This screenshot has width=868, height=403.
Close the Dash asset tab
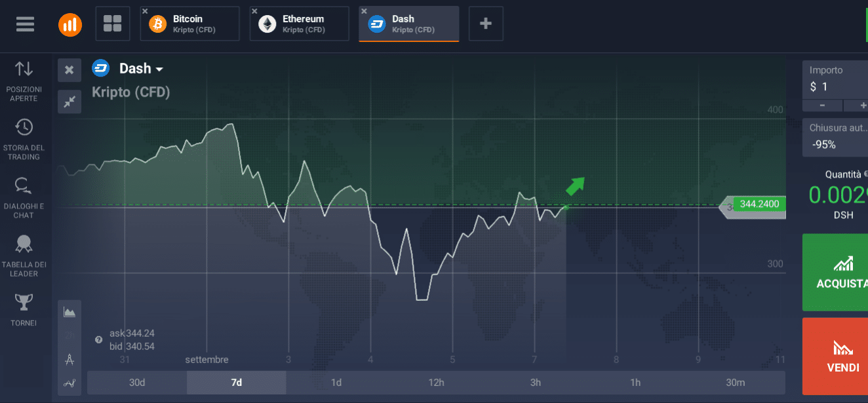coord(364,11)
